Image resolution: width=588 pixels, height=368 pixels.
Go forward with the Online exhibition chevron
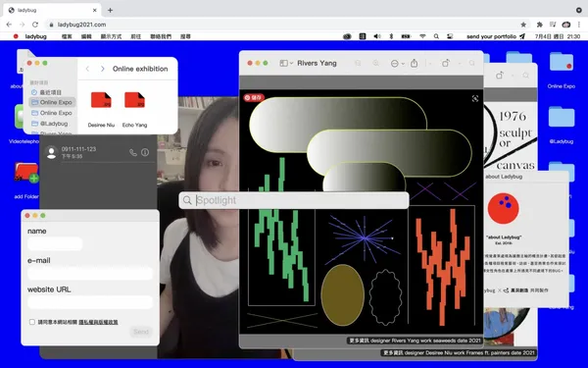102,69
